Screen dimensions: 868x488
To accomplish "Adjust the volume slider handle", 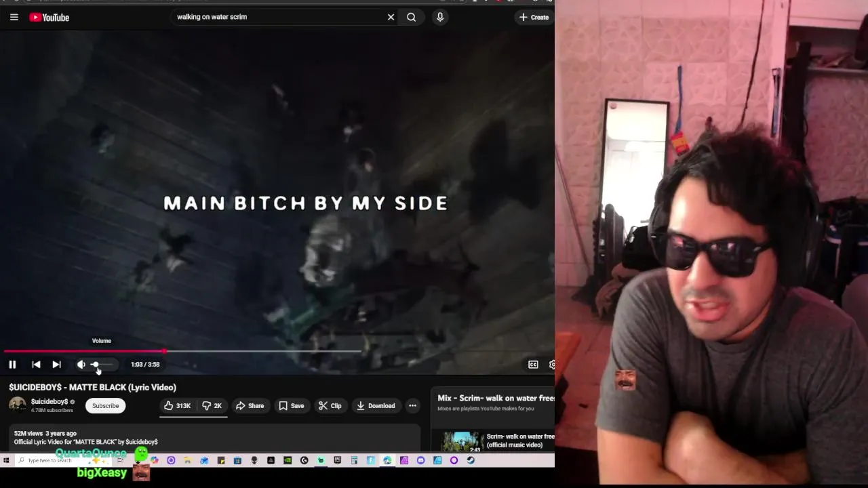I will tap(95, 365).
